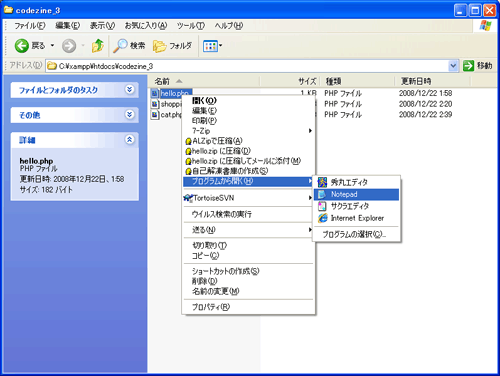
Task: Select the cat.php file icon
Action: tap(155, 115)
